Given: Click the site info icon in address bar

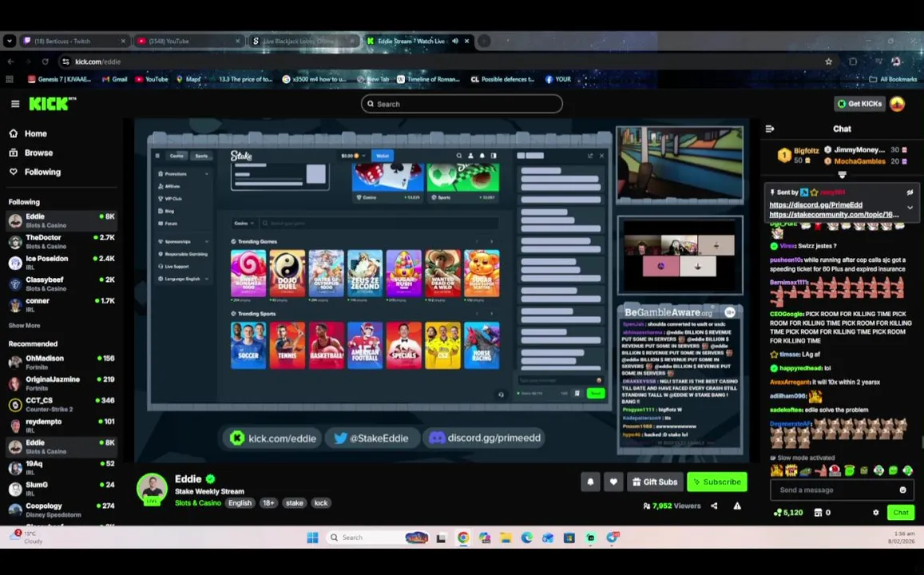Looking at the screenshot, I should pos(66,61).
